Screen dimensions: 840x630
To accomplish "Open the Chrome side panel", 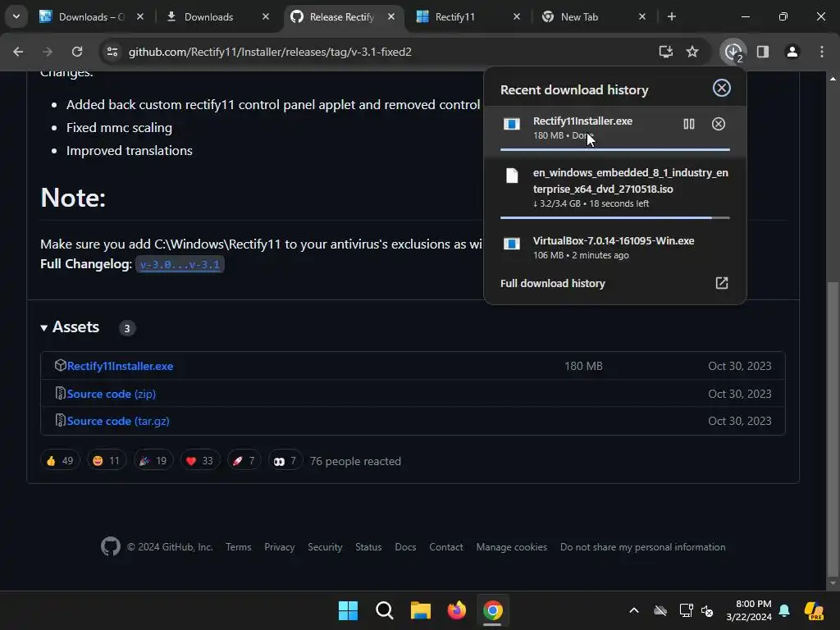I will [762, 52].
